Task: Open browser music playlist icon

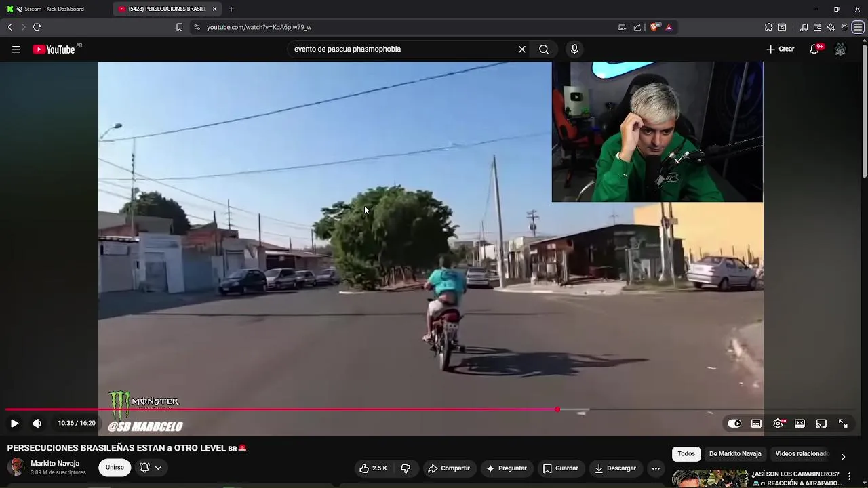Action: point(804,27)
